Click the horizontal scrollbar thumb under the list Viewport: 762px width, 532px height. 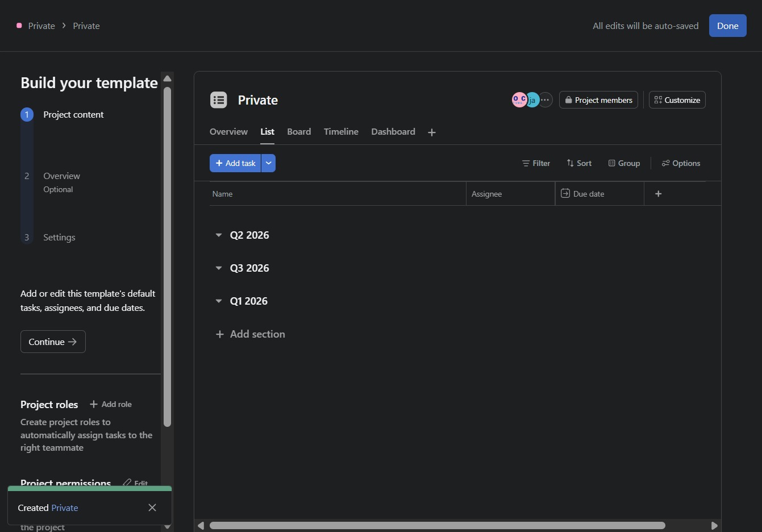[x=438, y=526]
